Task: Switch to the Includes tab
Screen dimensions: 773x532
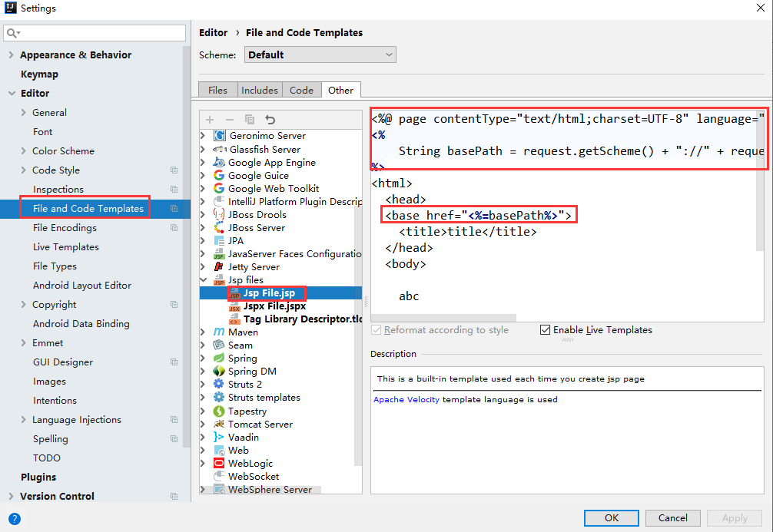Action: [x=260, y=91]
